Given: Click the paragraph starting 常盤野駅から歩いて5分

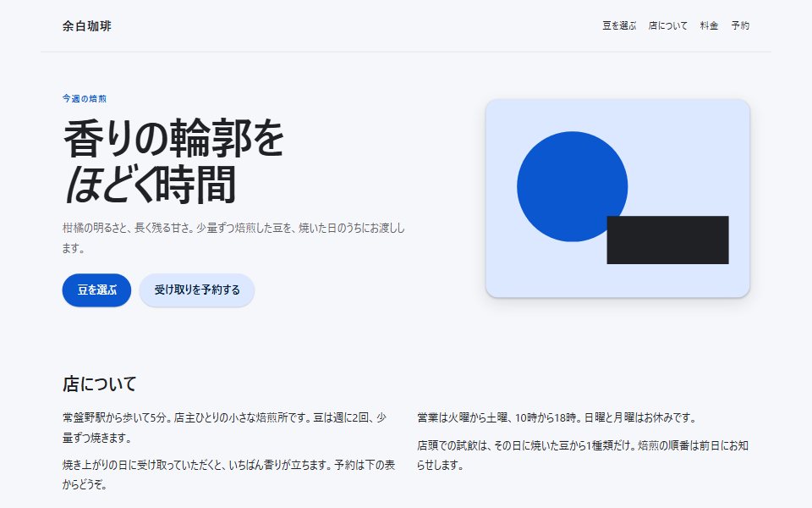Looking at the screenshot, I should pyautogui.click(x=225, y=427).
